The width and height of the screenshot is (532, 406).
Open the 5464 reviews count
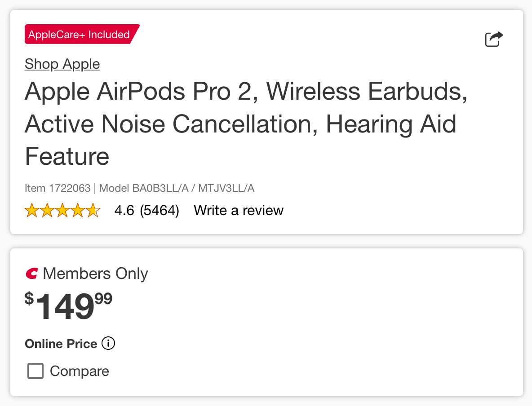pos(160,210)
